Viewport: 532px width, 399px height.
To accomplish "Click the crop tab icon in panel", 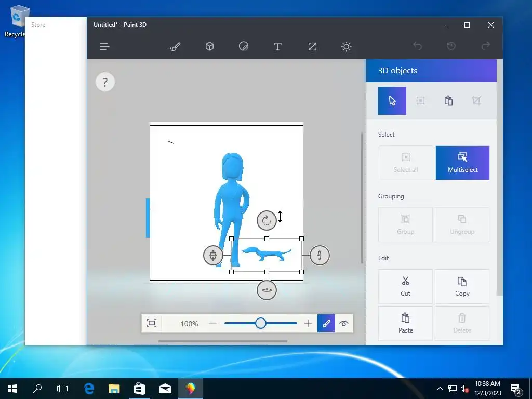I will pyautogui.click(x=476, y=101).
